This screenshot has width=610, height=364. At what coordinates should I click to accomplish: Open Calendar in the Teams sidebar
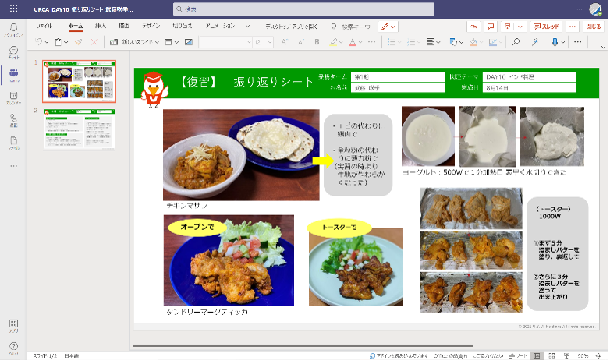(13, 98)
